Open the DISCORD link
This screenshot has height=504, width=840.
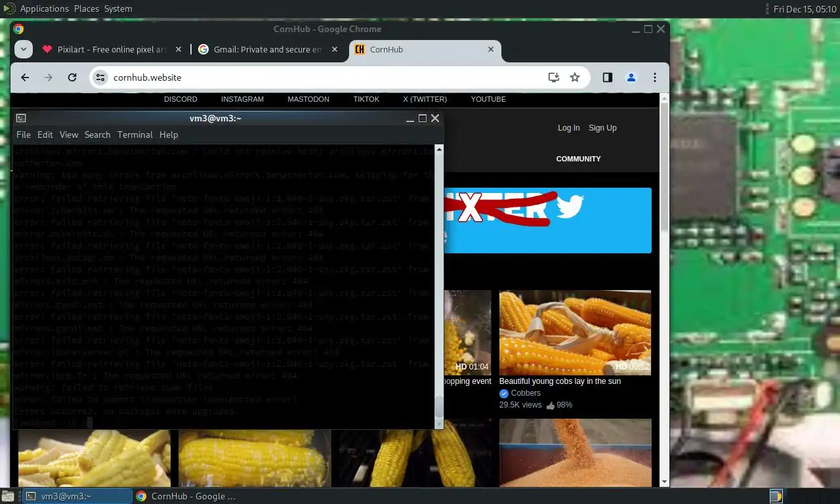point(180,99)
